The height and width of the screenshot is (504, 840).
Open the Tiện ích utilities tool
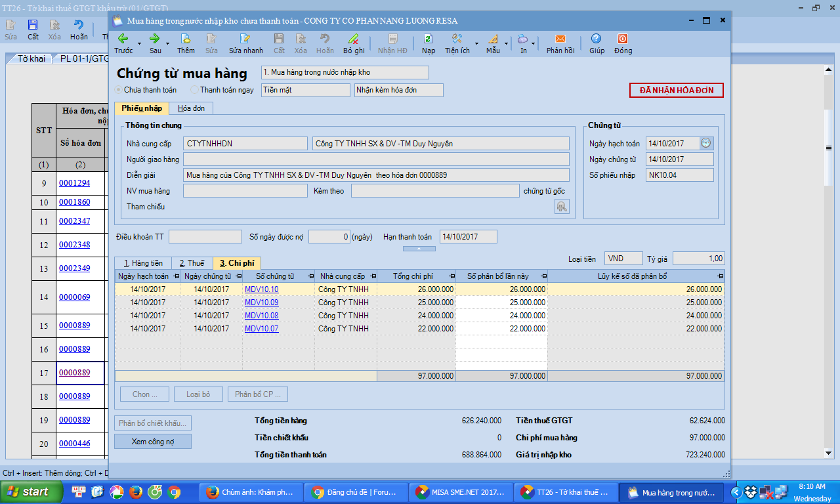[x=457, y=43]
